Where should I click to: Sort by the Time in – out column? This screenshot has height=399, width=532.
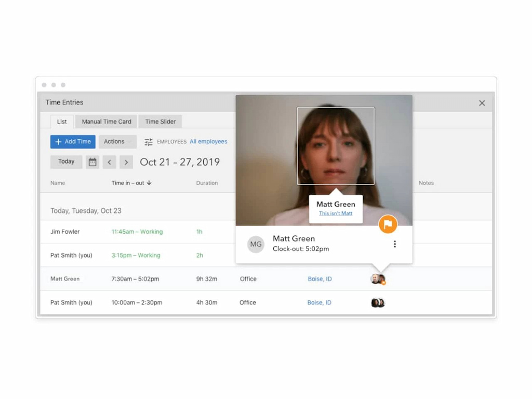(131, 183)
